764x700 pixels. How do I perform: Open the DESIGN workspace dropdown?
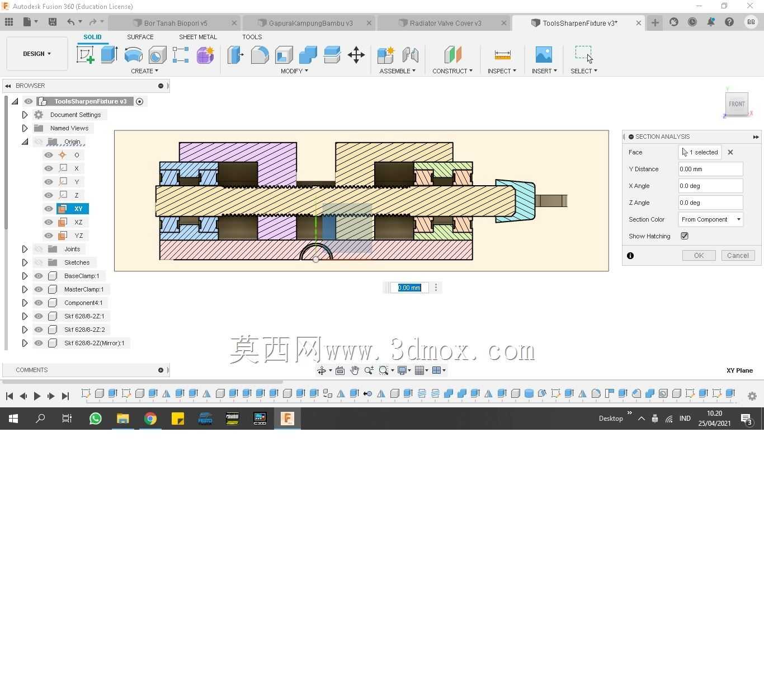click(x=37, y=54)
